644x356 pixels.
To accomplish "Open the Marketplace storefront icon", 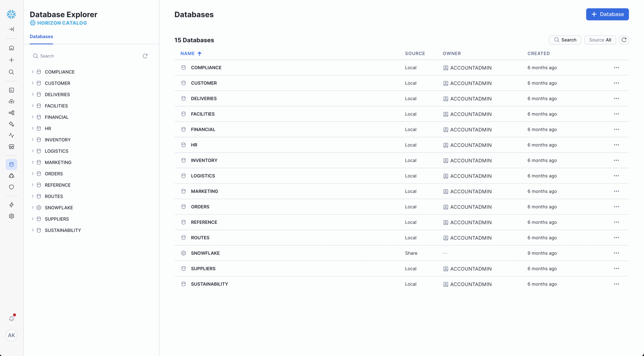I will (11, 147).
